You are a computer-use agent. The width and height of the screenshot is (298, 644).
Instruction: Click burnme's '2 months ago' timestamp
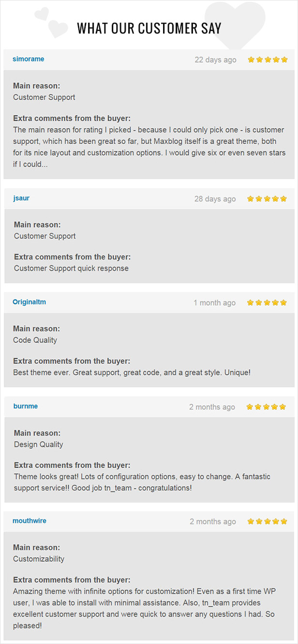click(212, 407)
